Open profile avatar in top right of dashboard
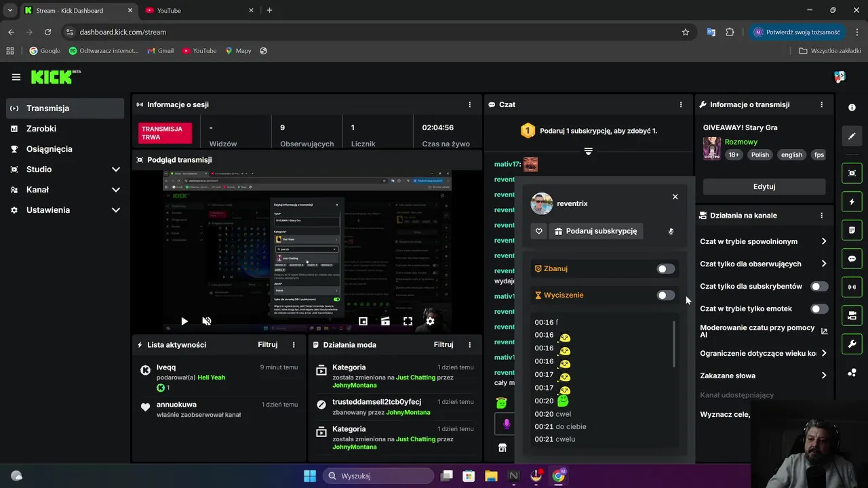The image size is (868, 488). click(x=840, y=77)
